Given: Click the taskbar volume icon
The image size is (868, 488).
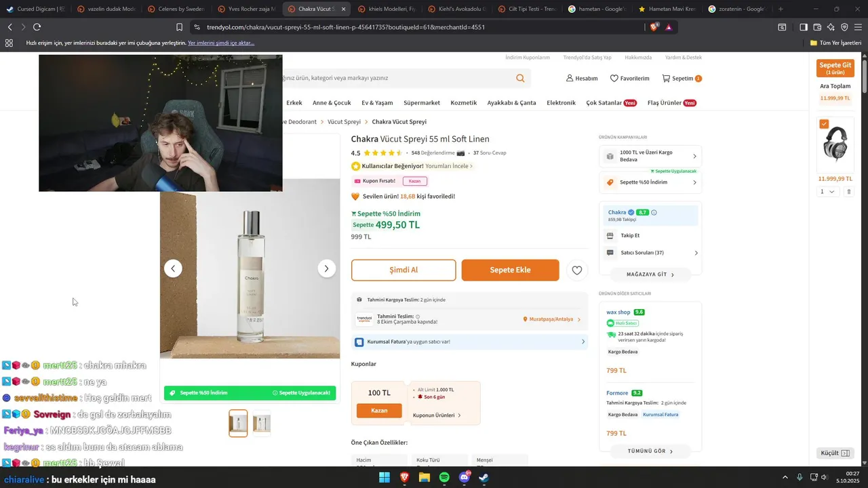Looking at the screenshot, I should tap(825, 477).
